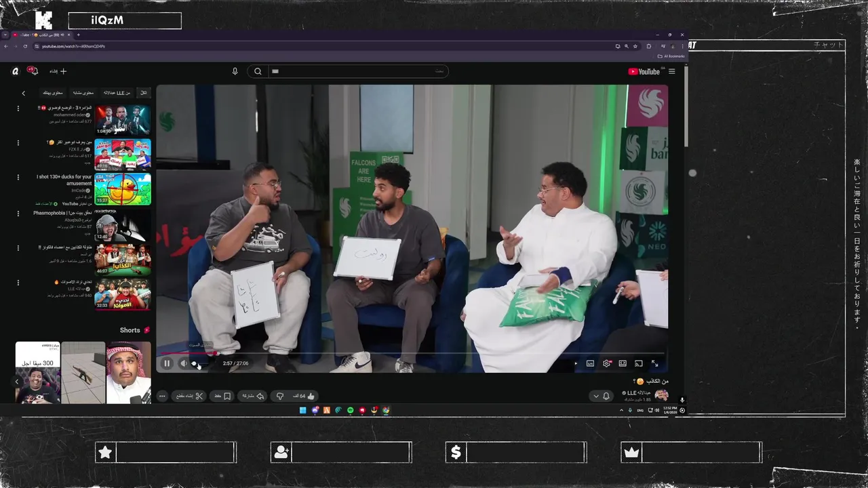
Task: Submit search with magnifier button
Action: click(258, 71)
